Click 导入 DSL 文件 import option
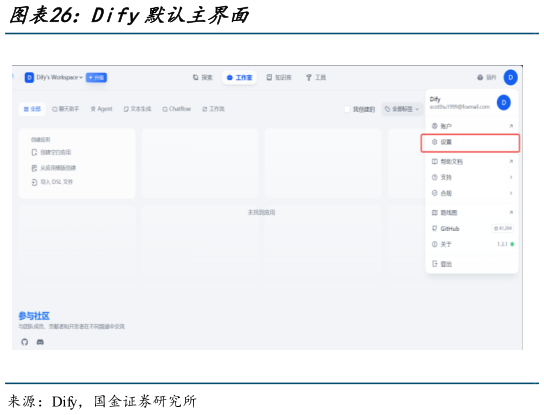Screen dimensions: 544x415 click(x=52, y=182)
